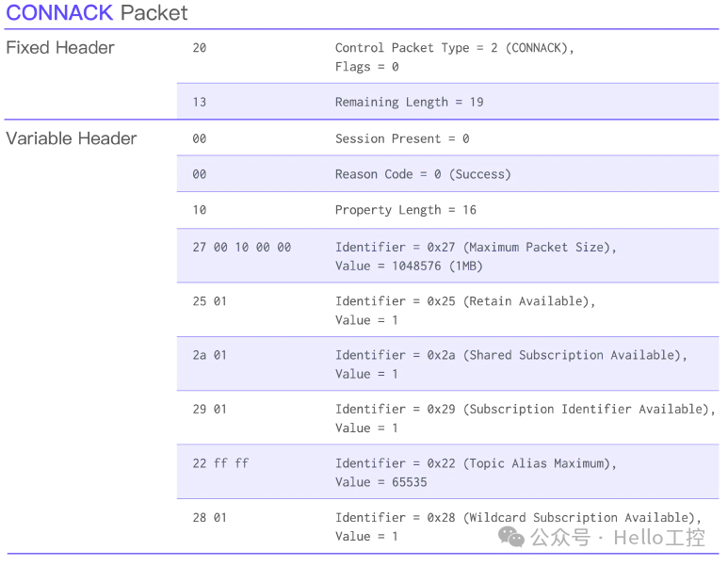Click the Hello工控 watermark text
Viewport: 728px width, 566px height.
(x=660, y=538)
